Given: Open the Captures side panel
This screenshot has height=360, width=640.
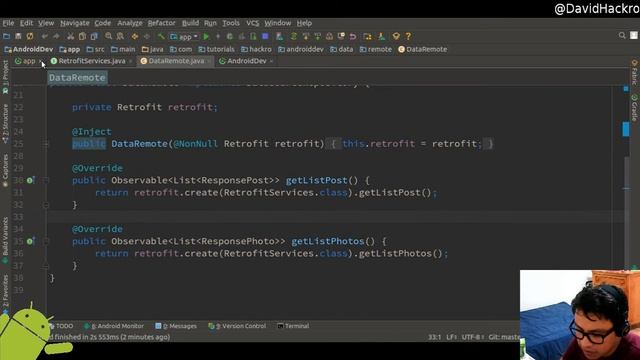Looking at the screenshot, I should tap(5, 171).
